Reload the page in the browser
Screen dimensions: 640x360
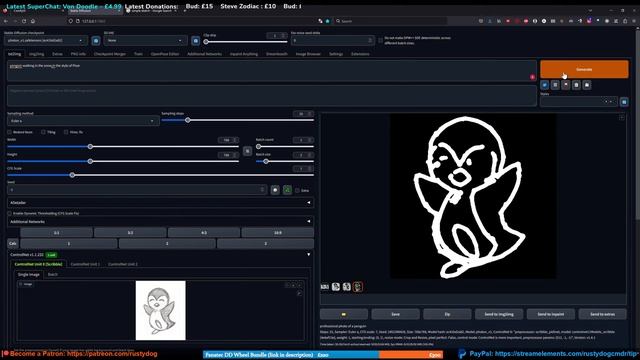point(24,21)
